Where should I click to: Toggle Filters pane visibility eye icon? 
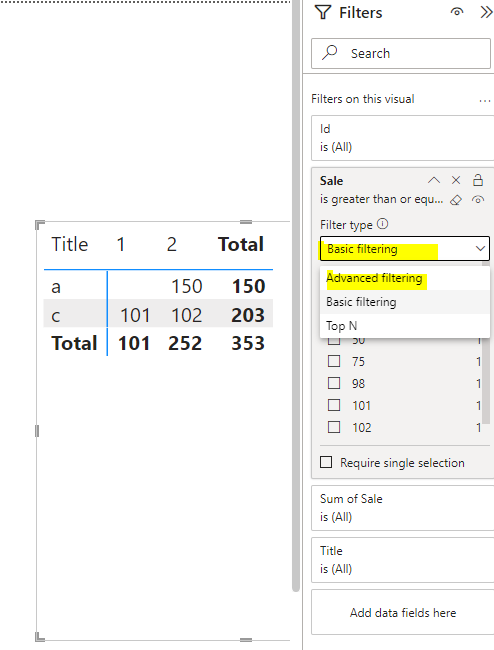pos(457,12)
